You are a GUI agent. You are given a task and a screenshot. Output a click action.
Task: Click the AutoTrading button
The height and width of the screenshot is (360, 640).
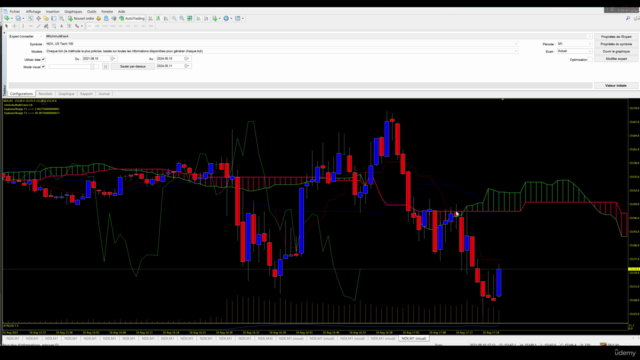132,18
